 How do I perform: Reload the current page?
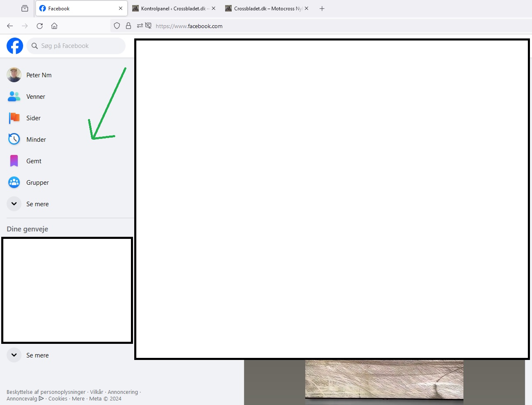(x=40, y=26)
